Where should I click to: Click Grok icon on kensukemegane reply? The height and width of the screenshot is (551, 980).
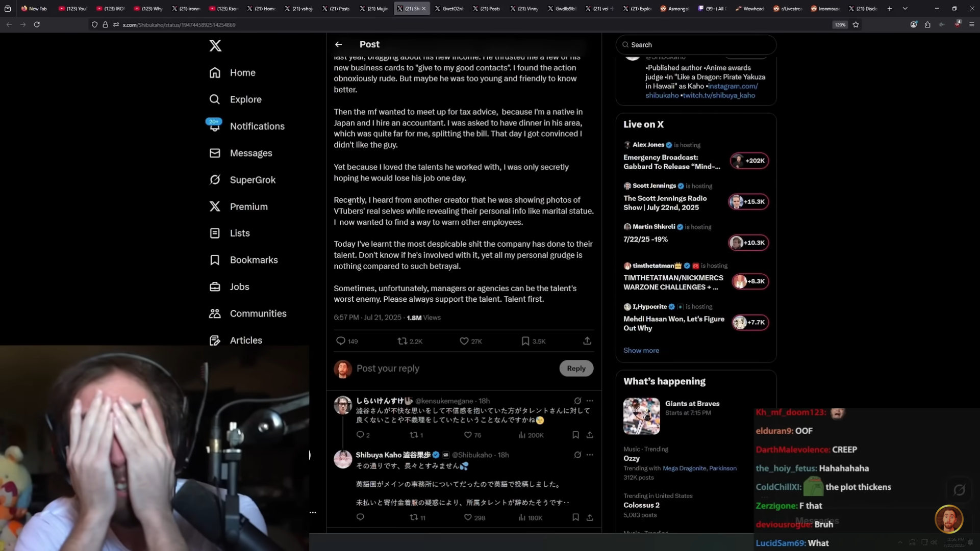click(577, 401)
